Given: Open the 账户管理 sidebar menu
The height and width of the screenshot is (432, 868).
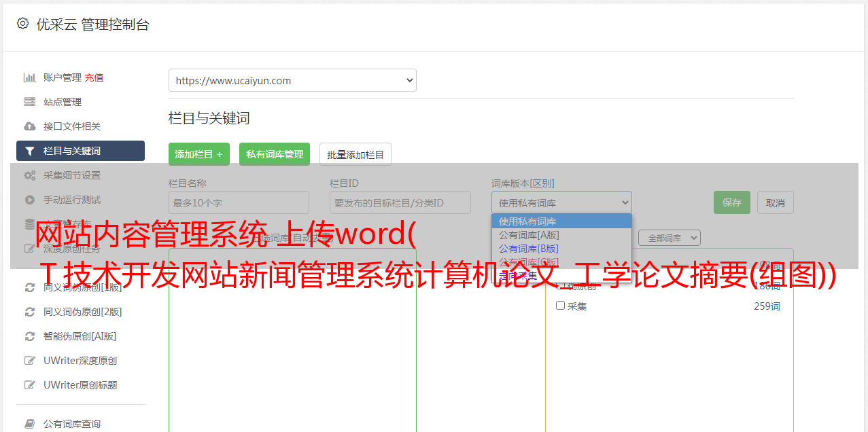Looking at the screenshot, I should pos(63,77).
